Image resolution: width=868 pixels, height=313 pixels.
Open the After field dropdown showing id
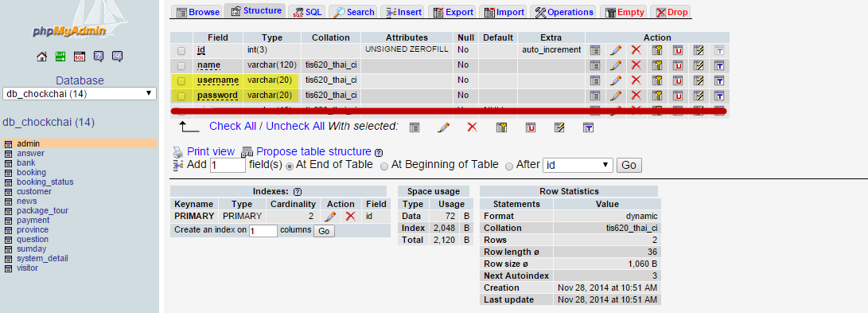point(578,165)
